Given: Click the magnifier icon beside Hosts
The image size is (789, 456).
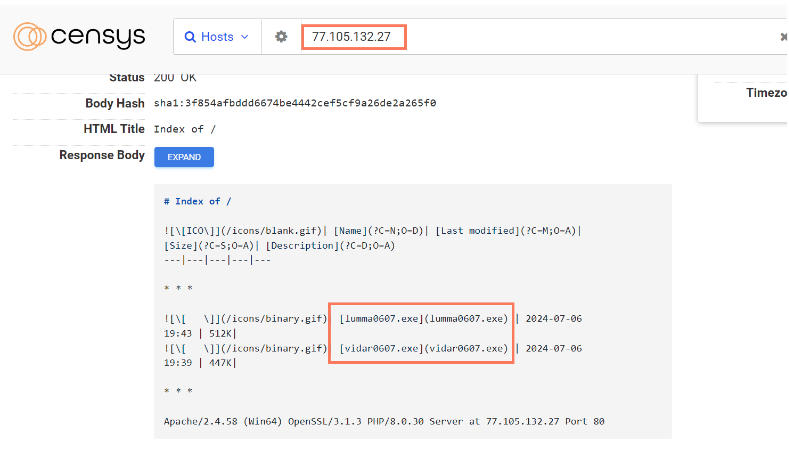Looking at the screenshot, I should pos(190,37).
